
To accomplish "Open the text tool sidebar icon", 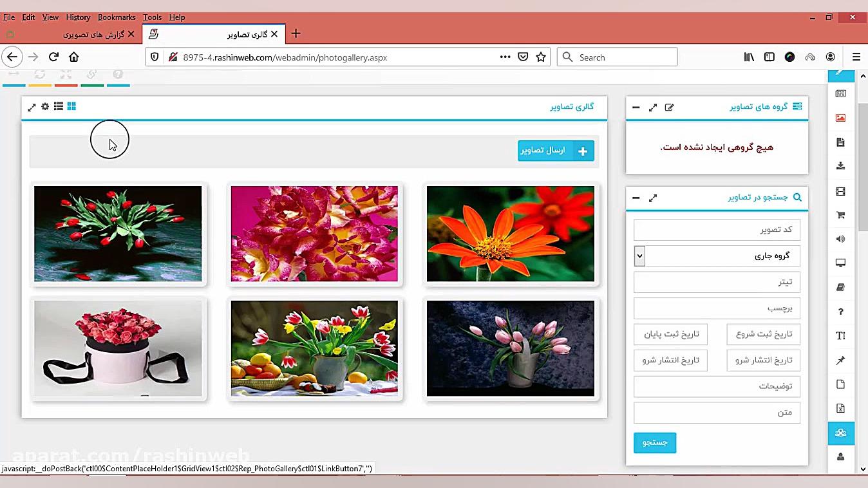I will tap(840, 335).
